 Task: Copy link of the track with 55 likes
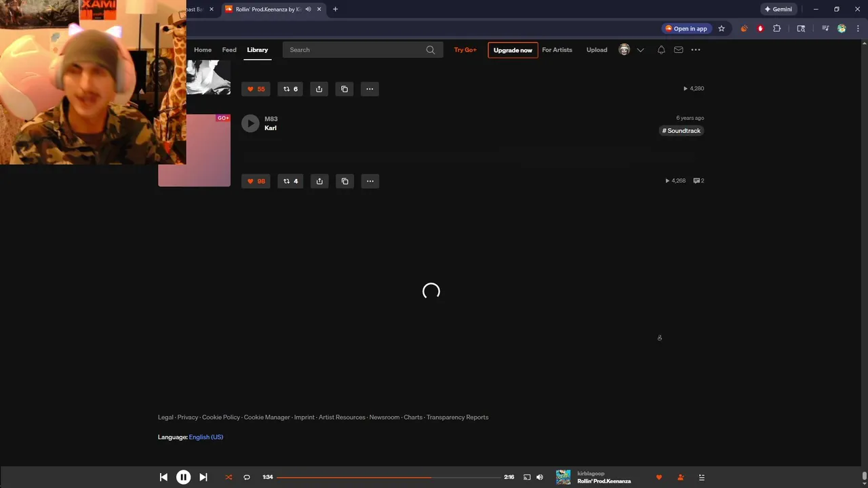344,89
